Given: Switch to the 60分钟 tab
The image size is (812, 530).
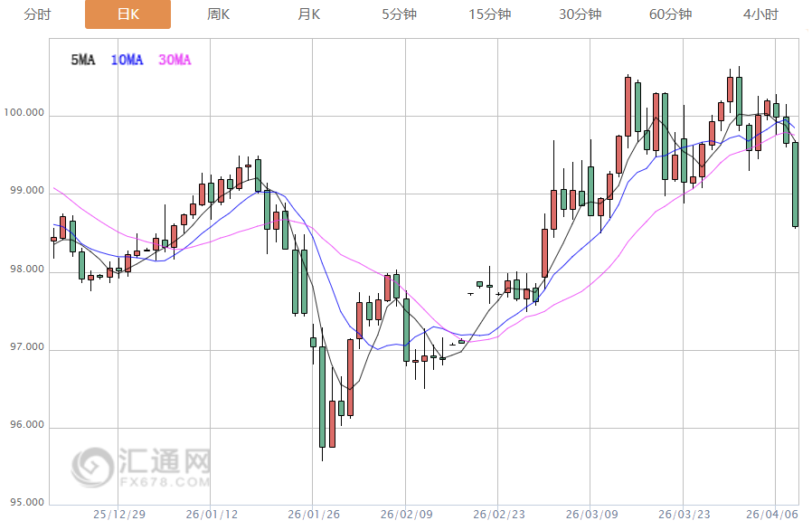Looking at the screenshot, I should (670, 14).
